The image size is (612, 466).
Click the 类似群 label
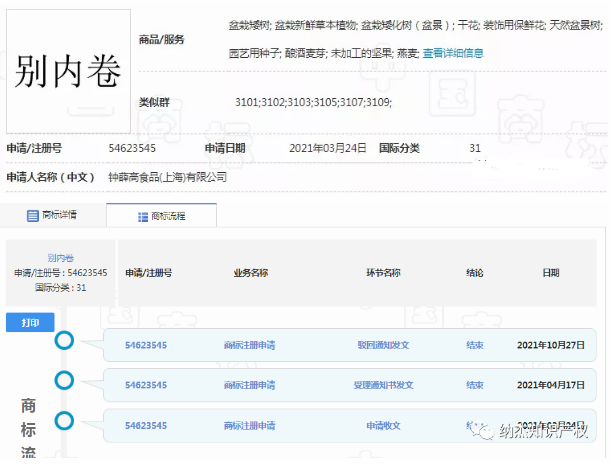[154, 103]
